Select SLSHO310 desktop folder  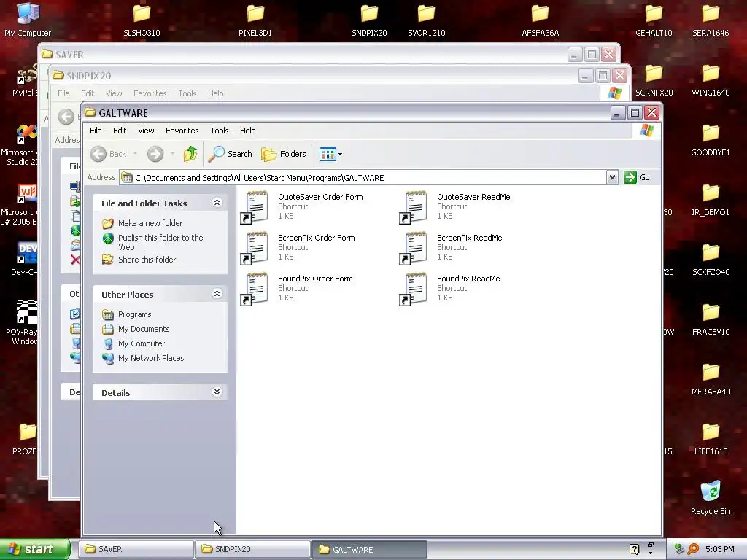pyautogui.click(x=142, y=20)
